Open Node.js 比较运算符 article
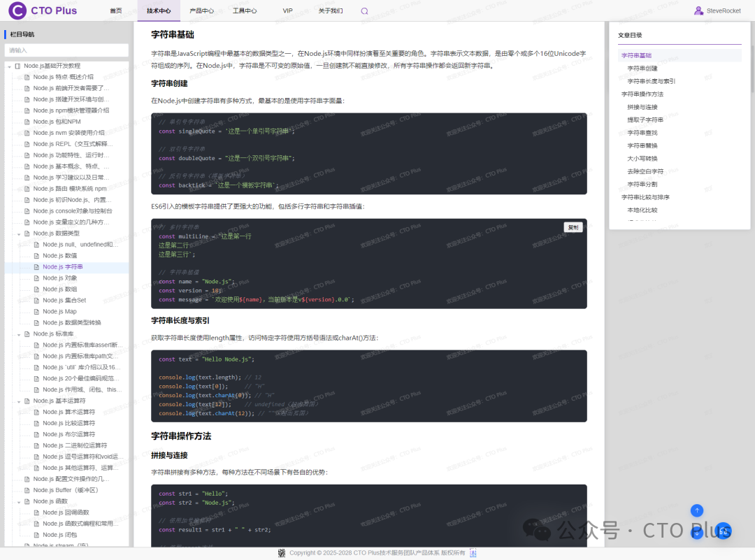This screenshot has width=755, height=560. 69,423
